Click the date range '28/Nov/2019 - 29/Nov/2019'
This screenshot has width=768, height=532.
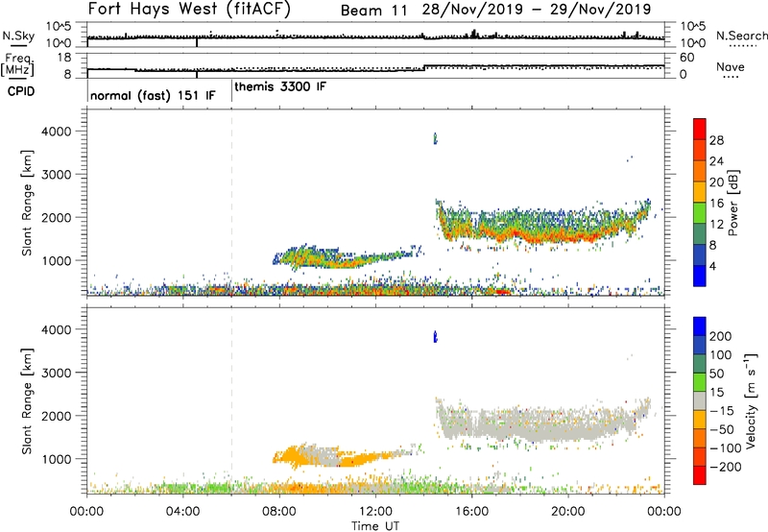537,10
